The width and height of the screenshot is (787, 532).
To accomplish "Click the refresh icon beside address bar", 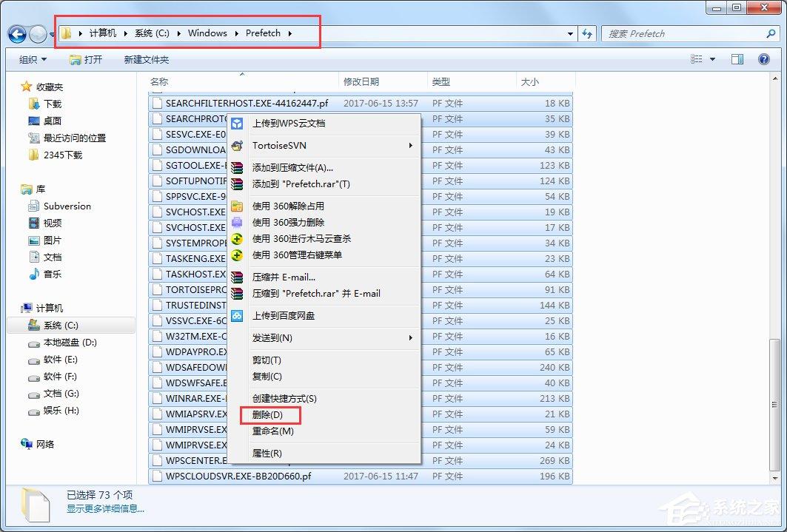I will (587, 33).
